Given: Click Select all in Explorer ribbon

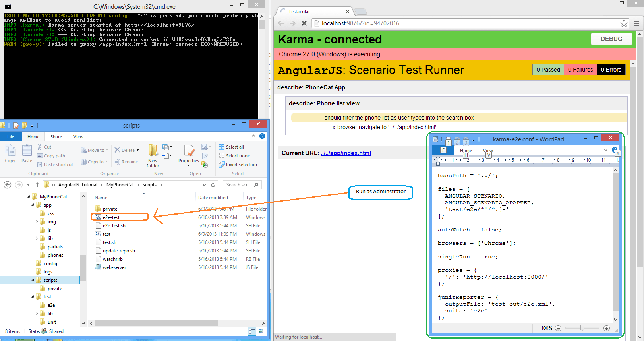Looking at the screenshot, I should [231, 147].
